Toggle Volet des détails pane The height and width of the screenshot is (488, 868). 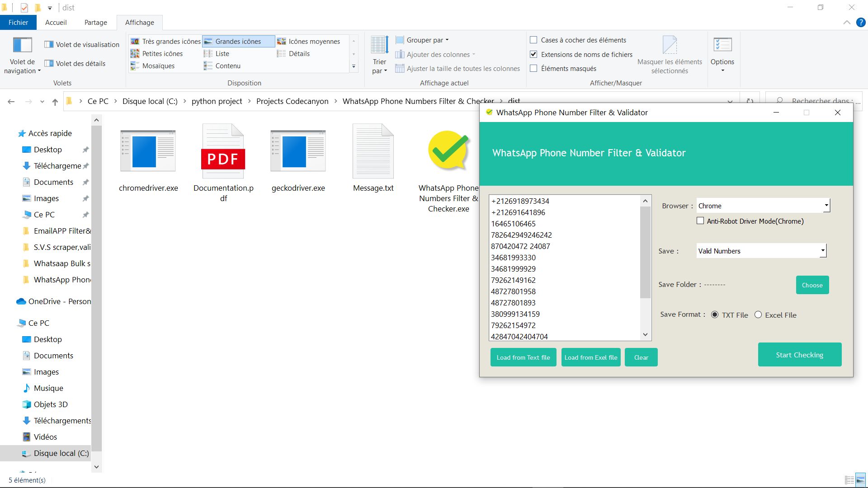click(75, 63)
